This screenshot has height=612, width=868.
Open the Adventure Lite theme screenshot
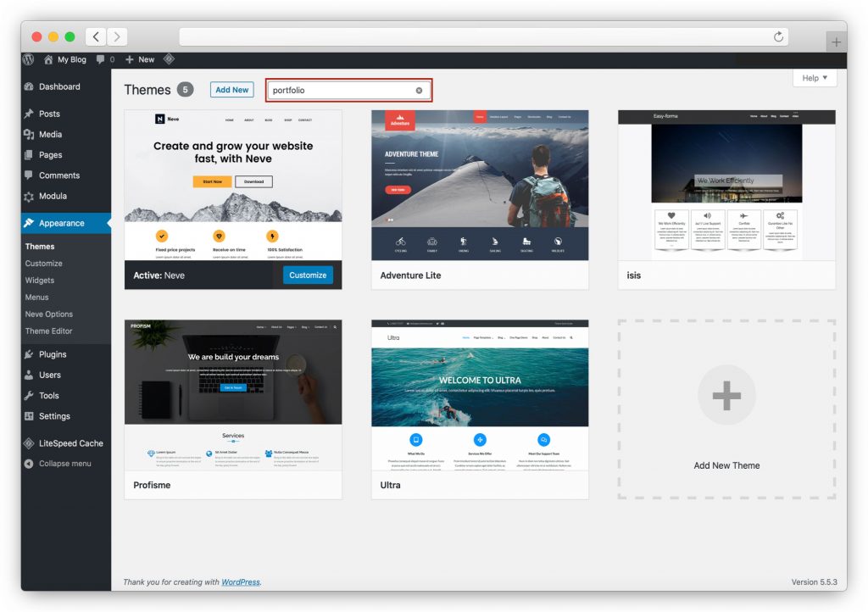tap(480, 185)
